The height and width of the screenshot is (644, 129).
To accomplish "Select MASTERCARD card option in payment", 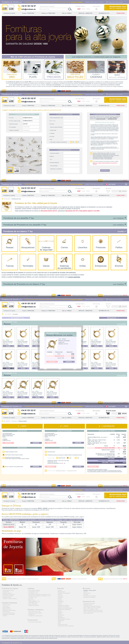I will click(x=57, y=458).
